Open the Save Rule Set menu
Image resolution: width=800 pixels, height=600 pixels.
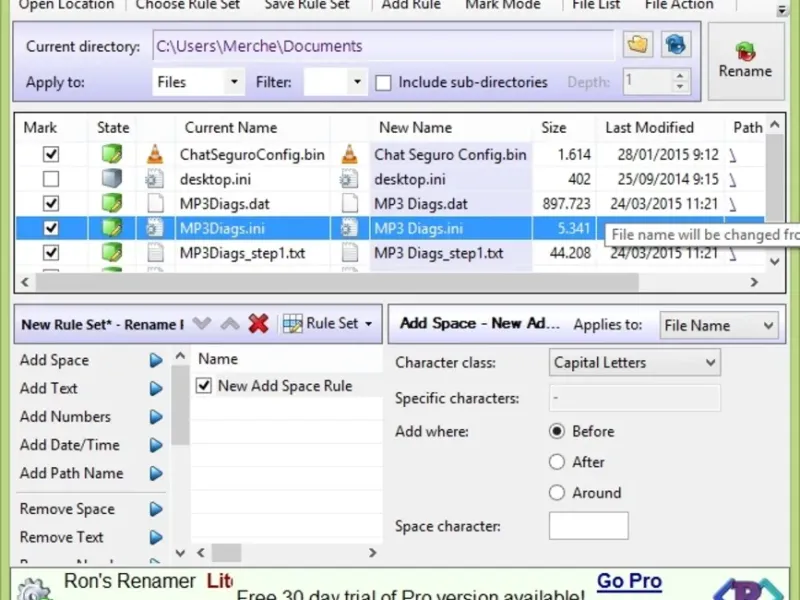point(307,5)
